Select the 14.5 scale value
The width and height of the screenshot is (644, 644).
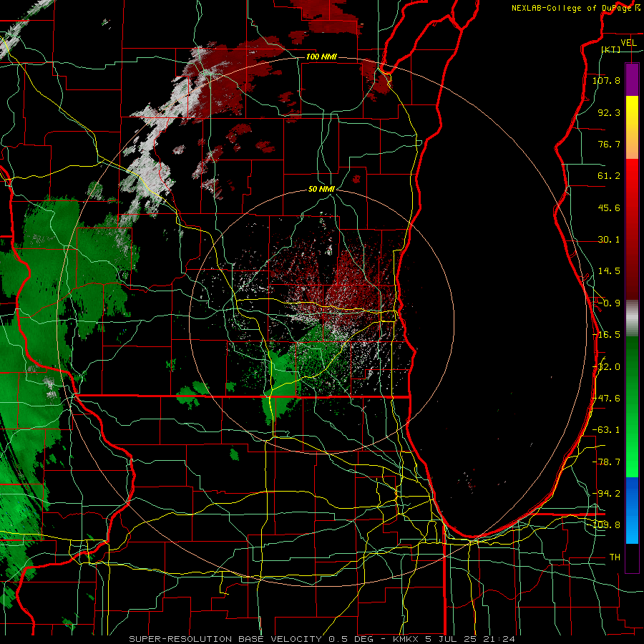(x=609, y=271)
